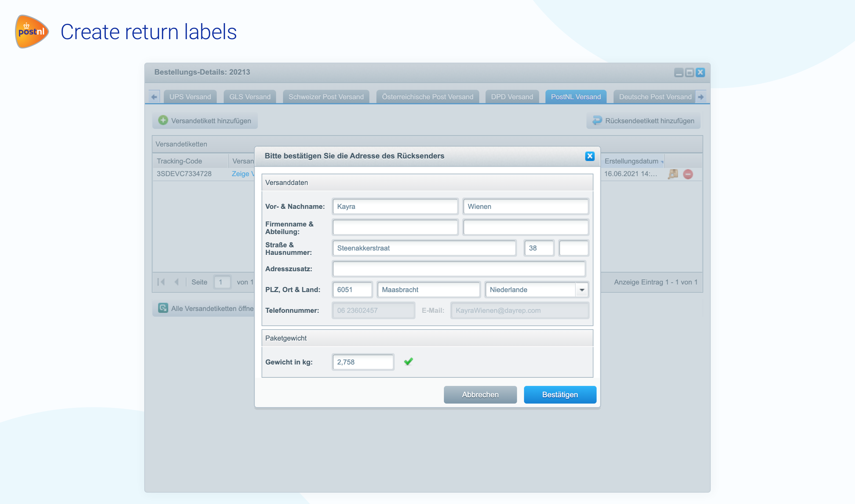The width and height of the screenshot is (855, 504).
Task: Click the Telefonnummer field
Action: click(x=373, y=310)
